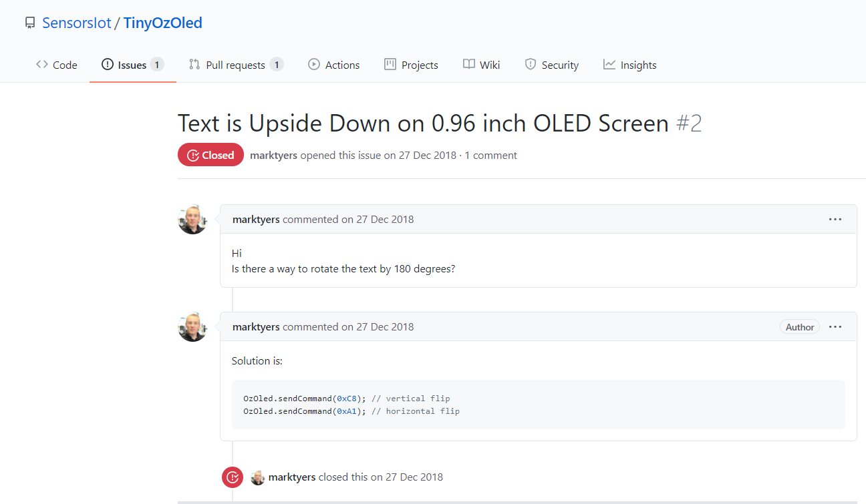Click the Projects board icon
This screenshot has height=504, width=866.
click(x=390, y=65)
